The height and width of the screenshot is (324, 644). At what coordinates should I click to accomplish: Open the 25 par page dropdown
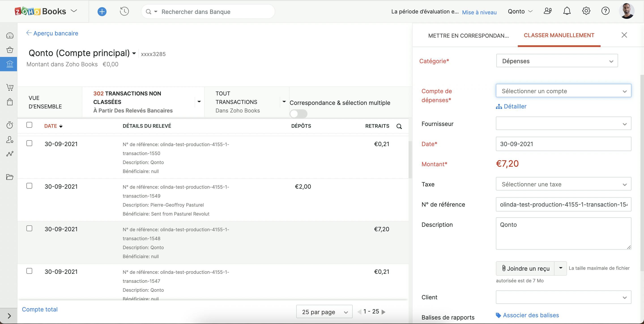point(324,312)
